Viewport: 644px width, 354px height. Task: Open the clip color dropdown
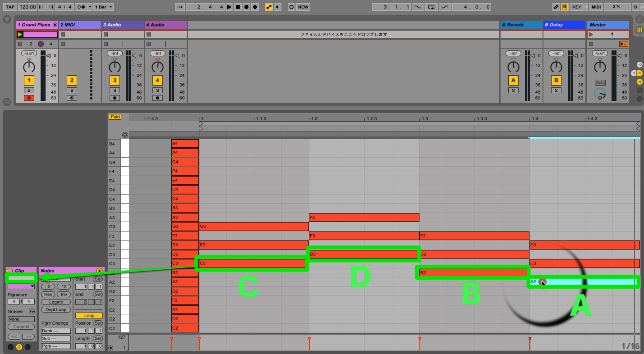[x=21, y=286]
